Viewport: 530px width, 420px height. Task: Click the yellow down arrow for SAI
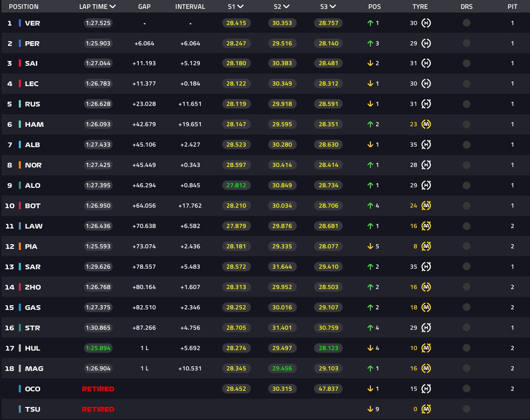pos(370,63)
